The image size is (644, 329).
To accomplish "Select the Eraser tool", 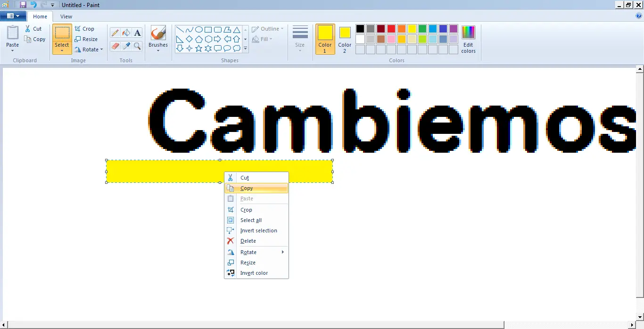I will click(115, 46).
